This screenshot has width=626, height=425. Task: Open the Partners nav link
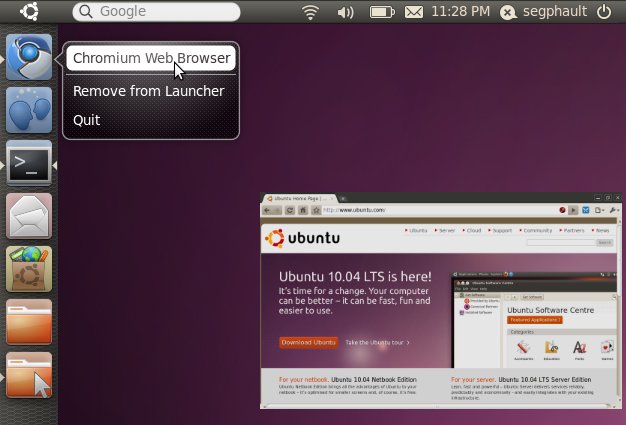(x=572, y=231)
